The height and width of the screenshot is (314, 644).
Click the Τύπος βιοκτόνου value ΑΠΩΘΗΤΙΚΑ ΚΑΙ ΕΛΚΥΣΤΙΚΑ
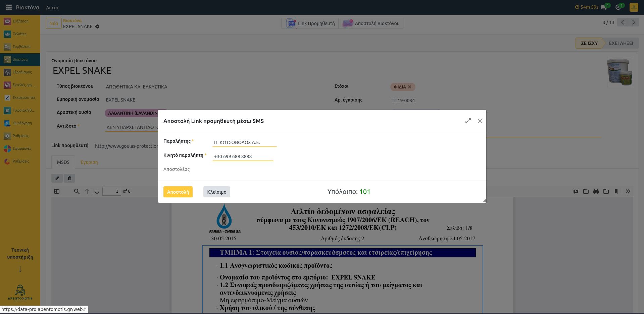click(x=137, y=87)
